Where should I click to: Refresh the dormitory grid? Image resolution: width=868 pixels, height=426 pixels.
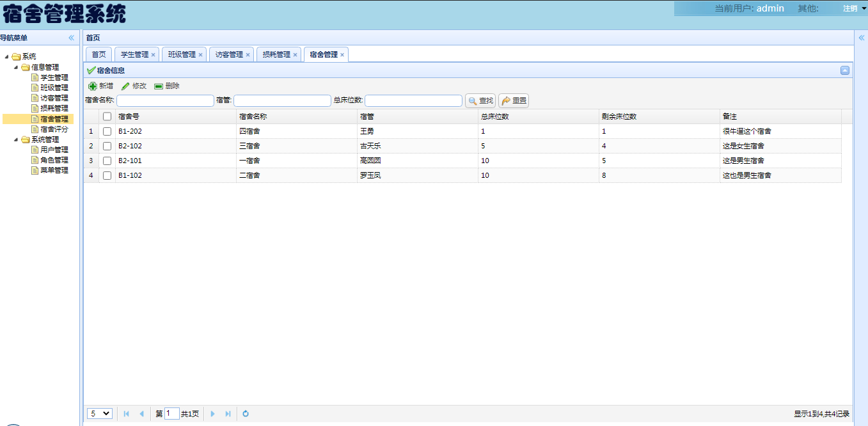coord(246,414)
